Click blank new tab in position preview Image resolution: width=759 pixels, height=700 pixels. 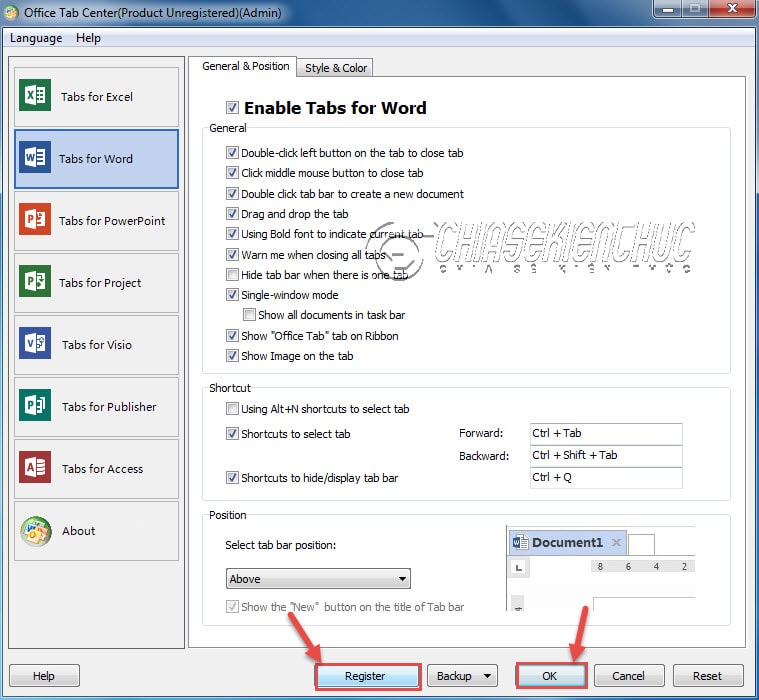(x=641, y=544)
